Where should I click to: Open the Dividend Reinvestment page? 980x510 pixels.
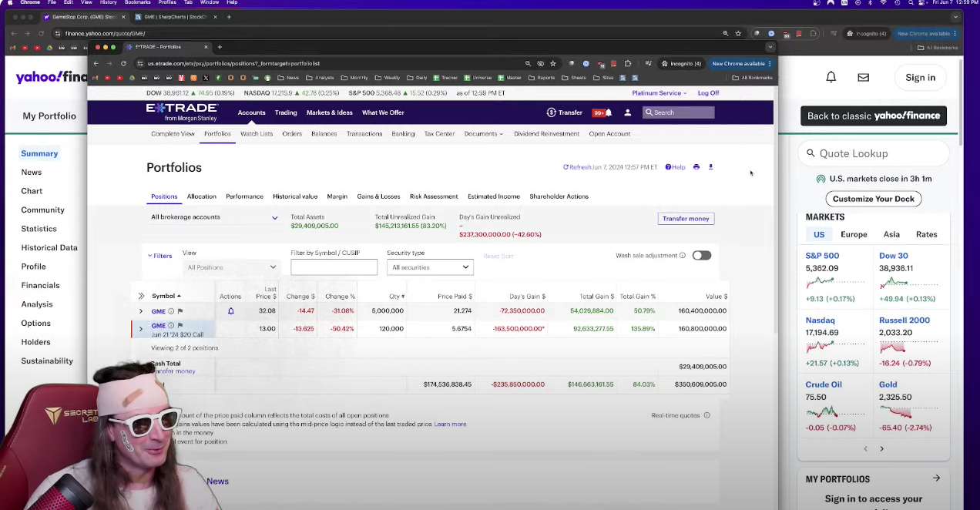point(546,134)
